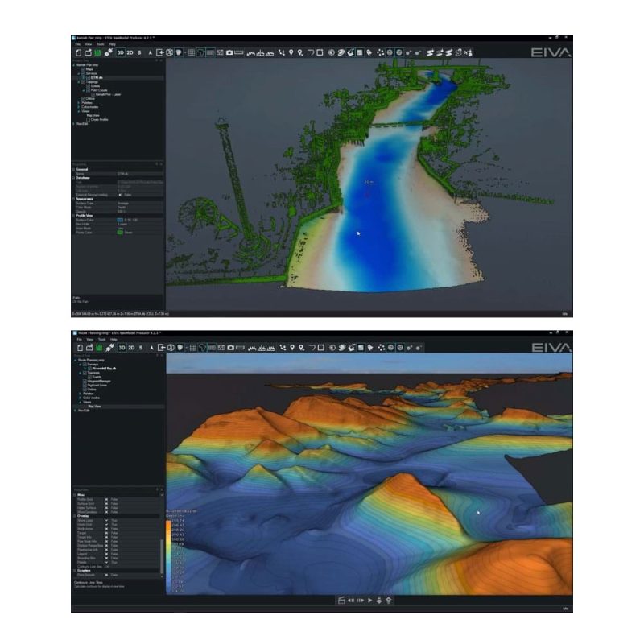The image size is (644, 644).
Task: Click Open project icon in top window toolbar
Action: coord(88,52)
